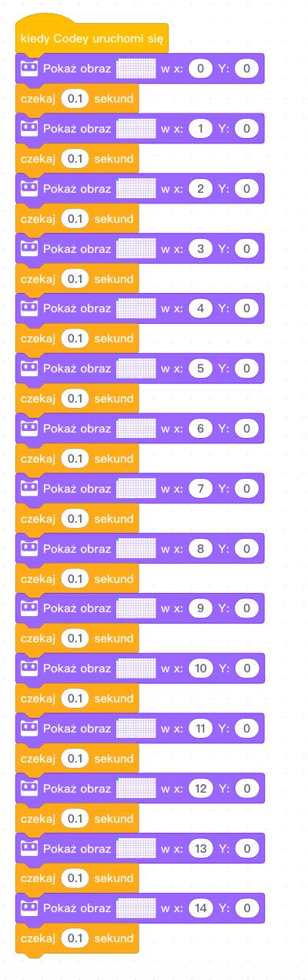308x980 pixels.
Task: Click the first czekaj 0.1 seconds field
Action: [75, 99]
